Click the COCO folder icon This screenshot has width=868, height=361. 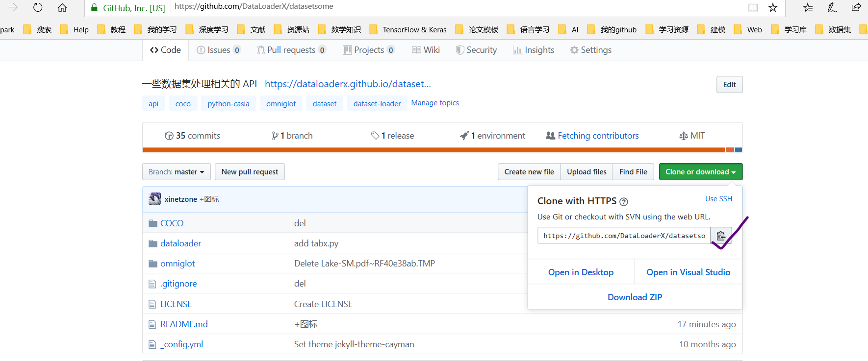[x=153, y=223]
